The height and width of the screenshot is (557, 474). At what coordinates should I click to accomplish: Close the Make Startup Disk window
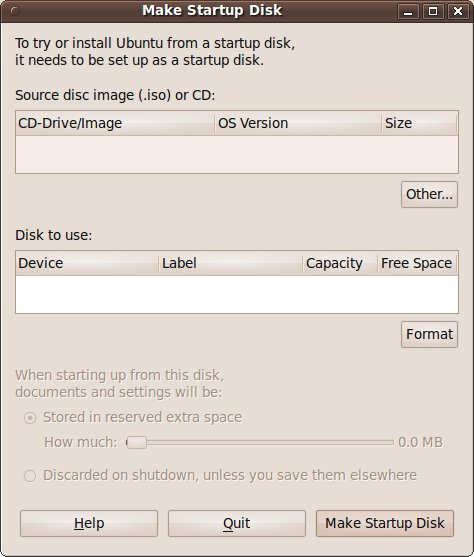(x=458, y=11)
